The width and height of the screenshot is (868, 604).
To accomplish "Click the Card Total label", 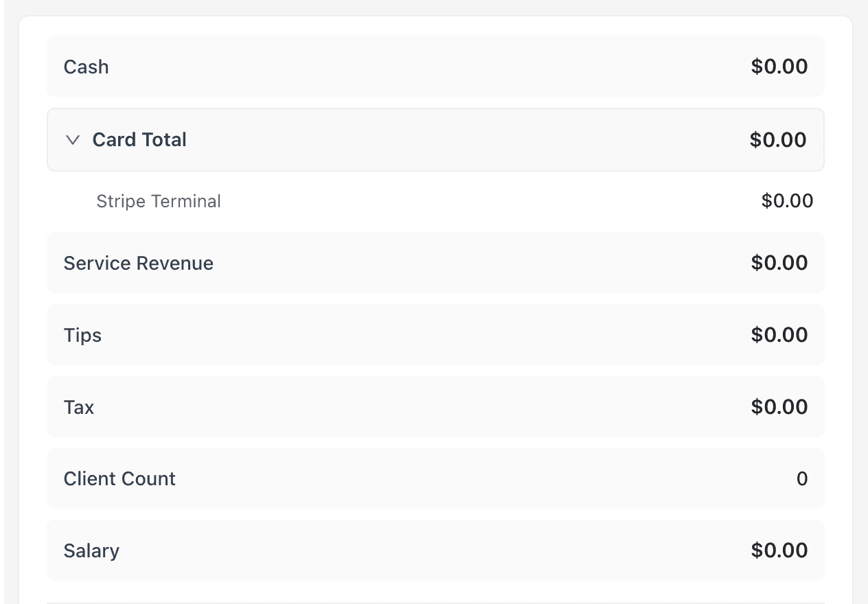I will pyautogui.click(x=139, y=140).
